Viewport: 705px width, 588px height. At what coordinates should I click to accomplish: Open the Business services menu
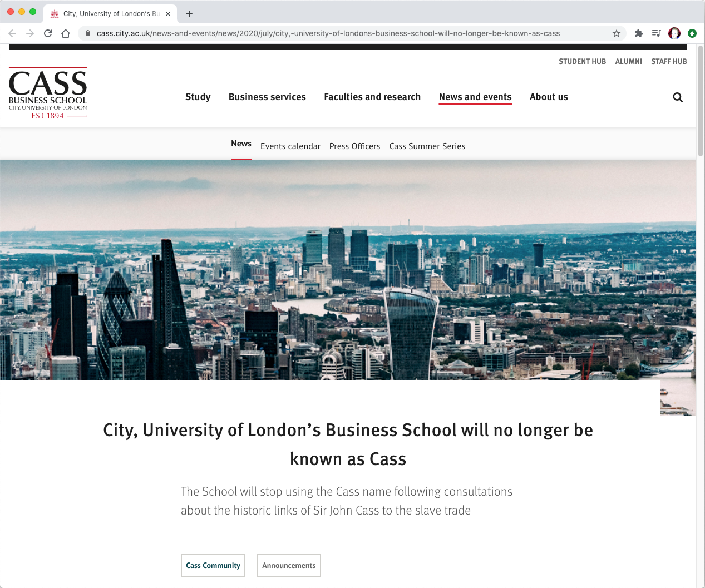267,97
